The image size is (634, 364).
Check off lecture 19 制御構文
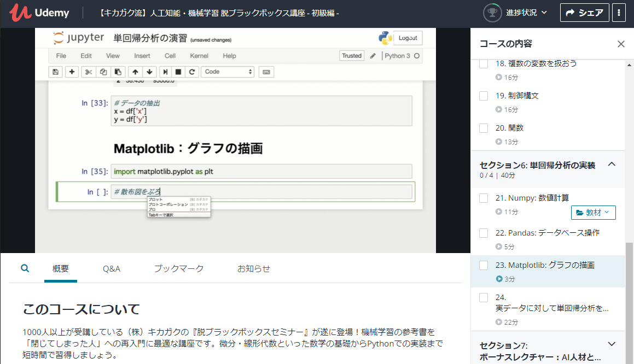pos(484,96)
